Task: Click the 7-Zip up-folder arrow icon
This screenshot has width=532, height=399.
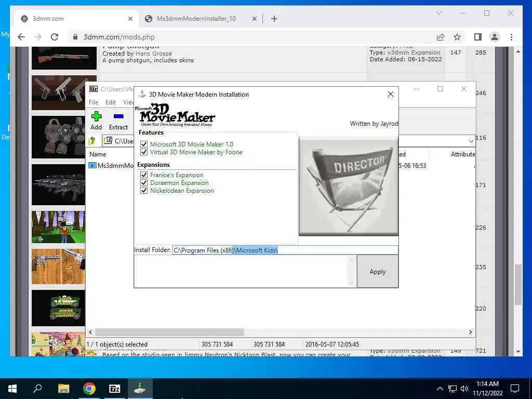Action: pyautogui.click(x=91, y=140)
